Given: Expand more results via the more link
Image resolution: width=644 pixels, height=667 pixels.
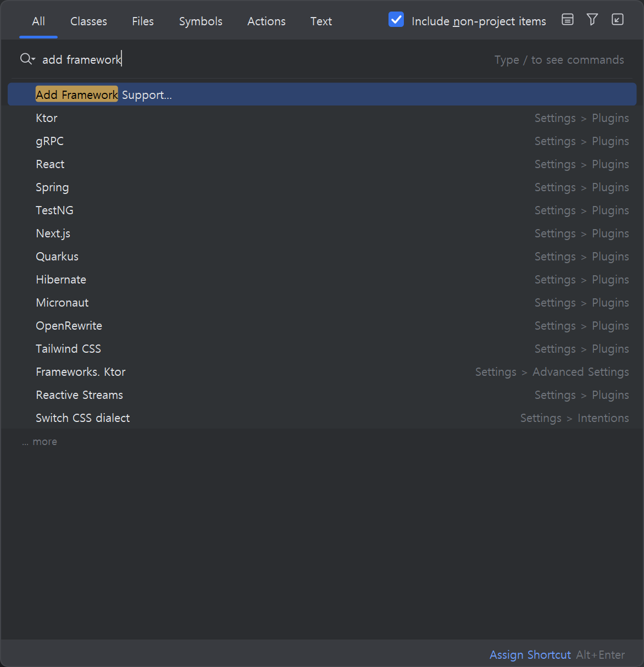Looking at the screenshot, I should [39, 441].
